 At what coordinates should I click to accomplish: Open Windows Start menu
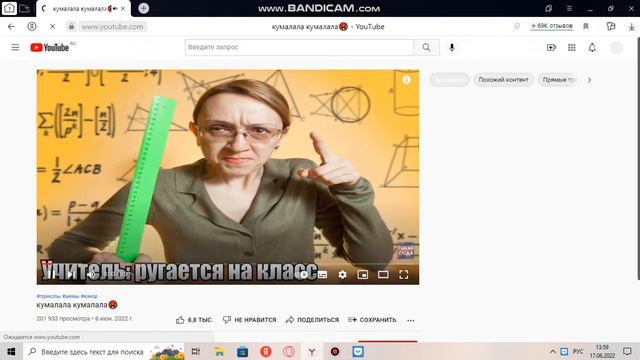pos(11,351)
